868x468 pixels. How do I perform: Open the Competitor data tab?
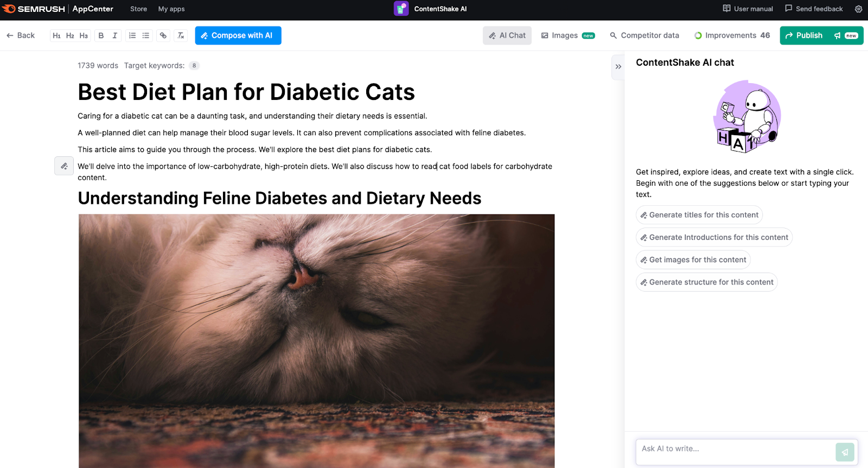644,36
